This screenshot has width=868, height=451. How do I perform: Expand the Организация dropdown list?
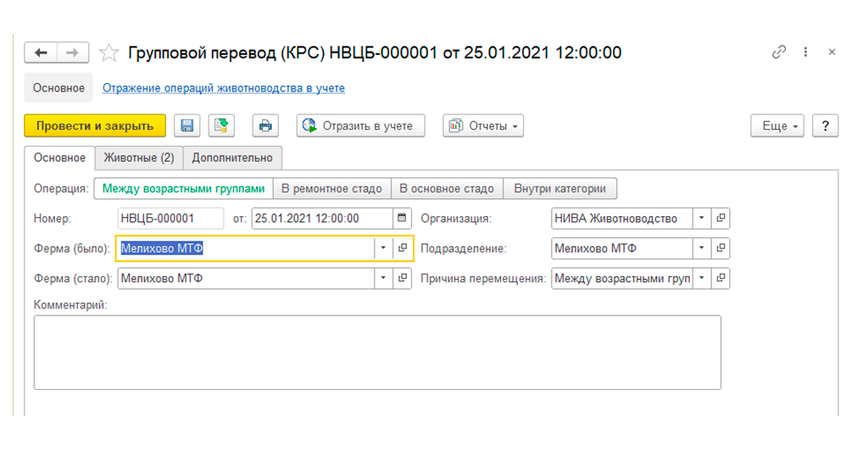pyautogui.click(x=701, y=218)
